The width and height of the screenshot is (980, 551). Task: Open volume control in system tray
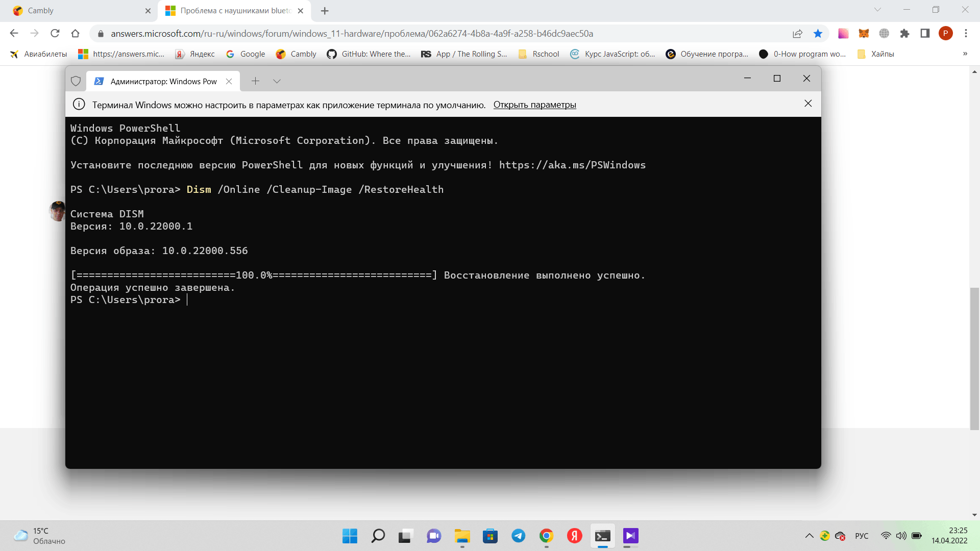tap(901, 536)
